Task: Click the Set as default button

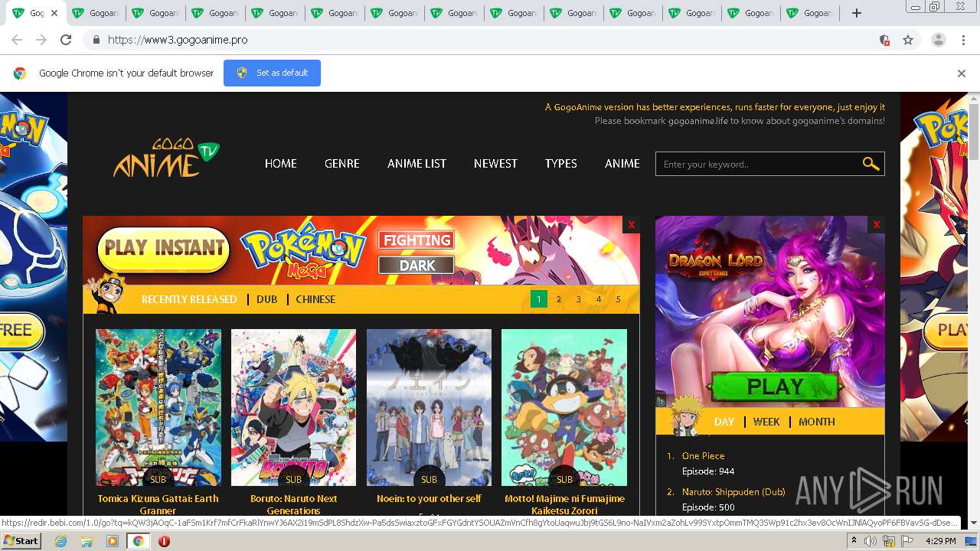Action: 272,73
